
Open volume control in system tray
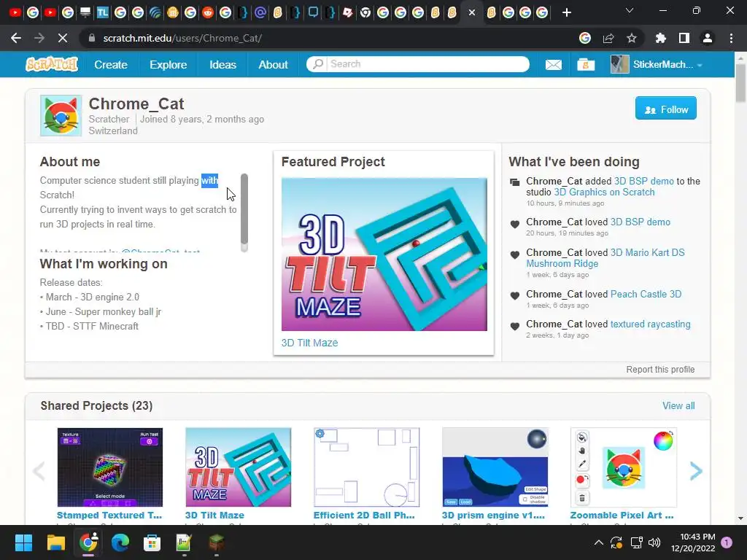[x=654, y=542]
